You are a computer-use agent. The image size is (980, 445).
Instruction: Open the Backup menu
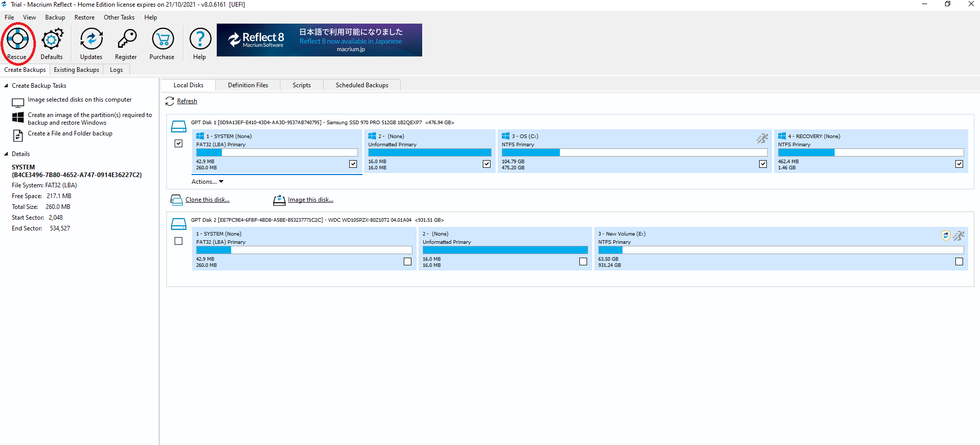tap(55, 17)
